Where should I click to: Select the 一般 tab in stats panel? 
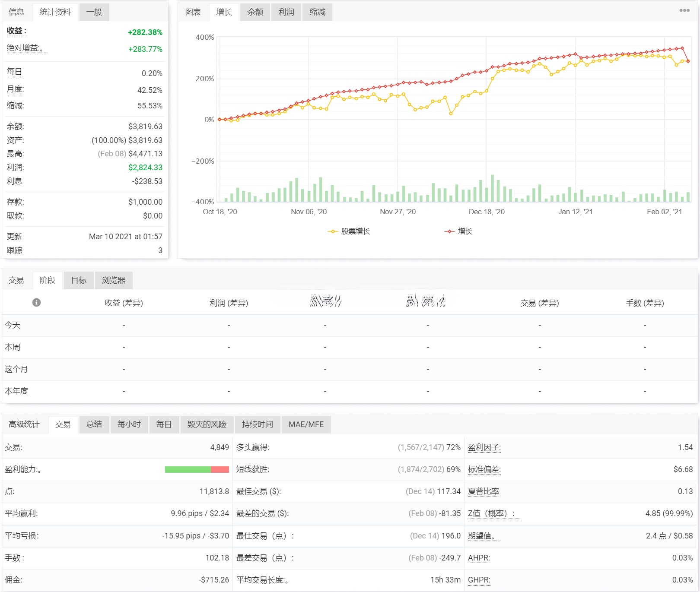94,12
